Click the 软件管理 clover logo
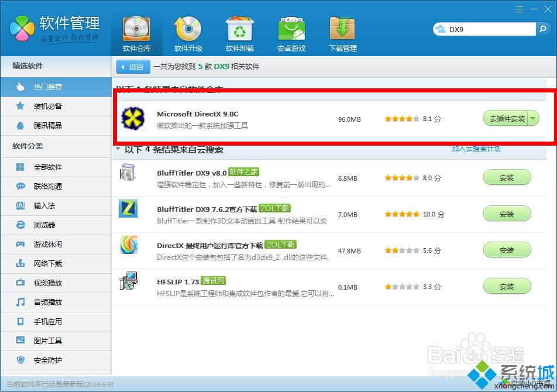The width and height of the screenshot is (557, 392). [x=22, y=29]
